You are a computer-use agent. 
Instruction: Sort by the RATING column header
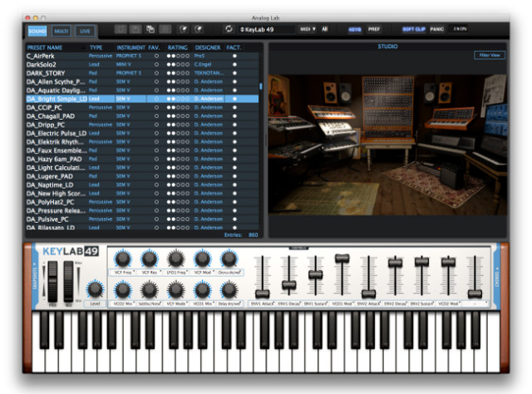[x=177, y=47]
